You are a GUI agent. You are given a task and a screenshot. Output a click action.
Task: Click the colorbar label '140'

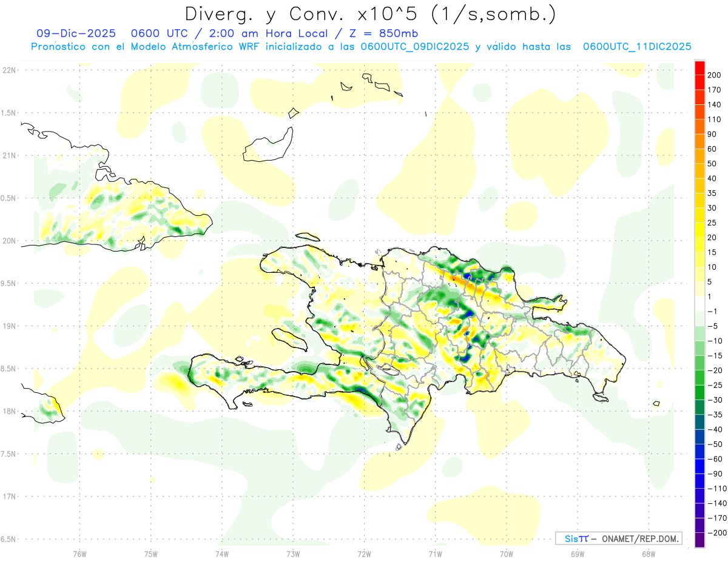(714, 104)
